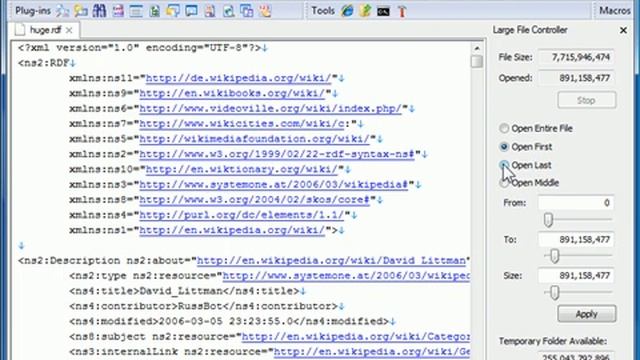Click the pink plug-in icon next to the binoculars
This screenshot has width=640, height=360.
[x=118, y=11]
